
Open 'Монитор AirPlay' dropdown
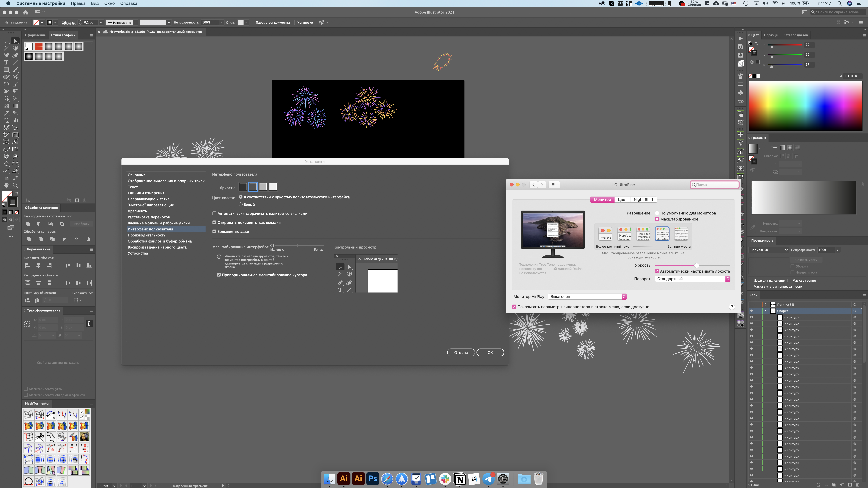coord(587,297)
